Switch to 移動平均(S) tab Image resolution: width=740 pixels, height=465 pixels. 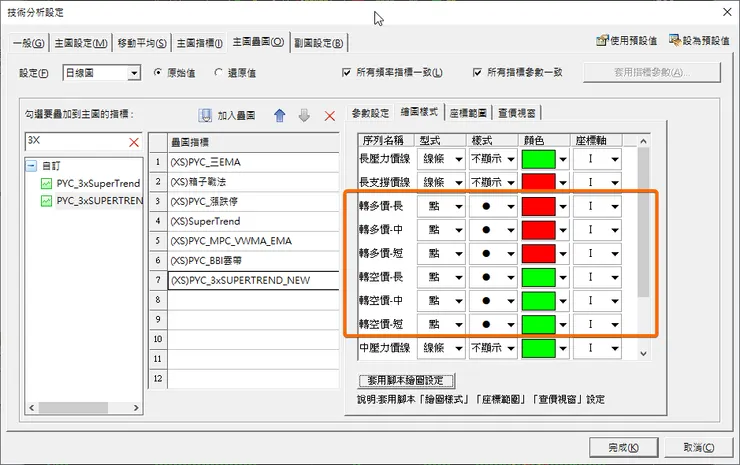point(142,43)
